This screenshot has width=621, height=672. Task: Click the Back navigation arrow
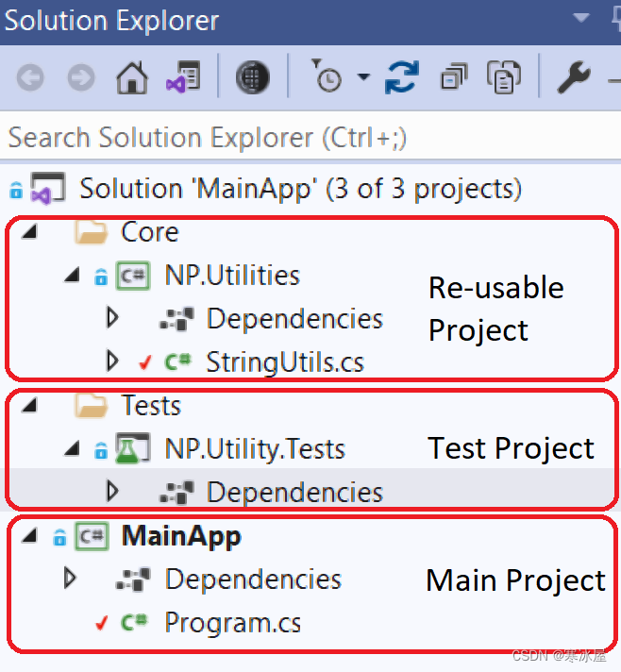pos(30,78)
